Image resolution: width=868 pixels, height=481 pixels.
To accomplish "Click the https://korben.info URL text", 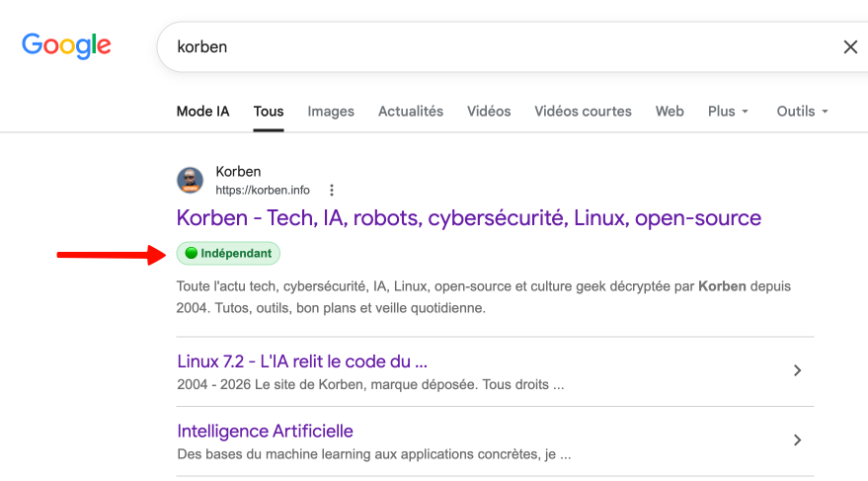I will click(263, 191).
